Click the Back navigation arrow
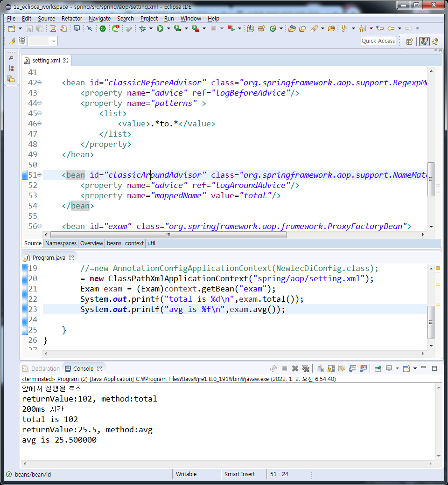448x485 pixels. (391, 29)
